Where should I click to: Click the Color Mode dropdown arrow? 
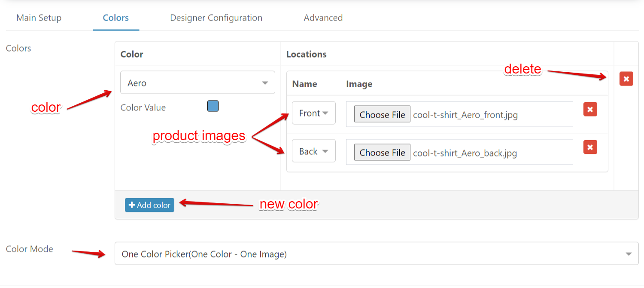point(629,254)
